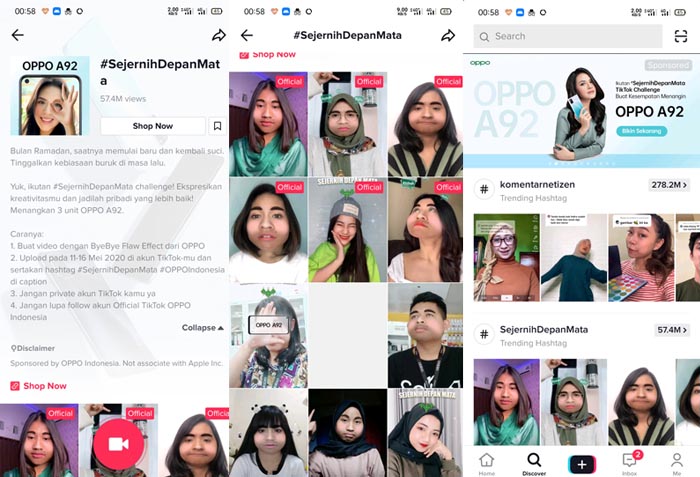Tap back arrow on hashtag detail screen
The width and height of the screenshot is (700, 477).
[x=18, y=35]
